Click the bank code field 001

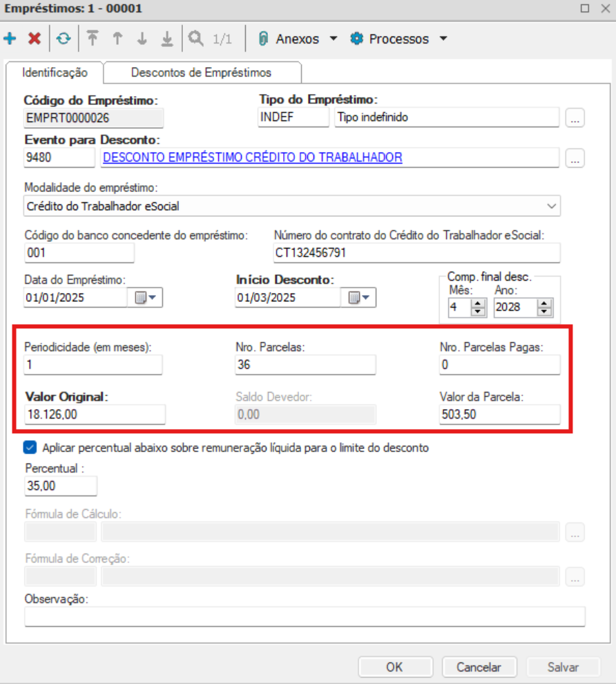[79, 253]
